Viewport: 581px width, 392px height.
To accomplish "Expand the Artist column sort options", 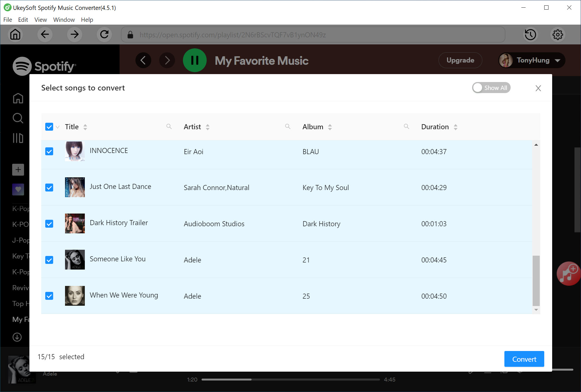I will pyautogui.click(x=208, y=126).
